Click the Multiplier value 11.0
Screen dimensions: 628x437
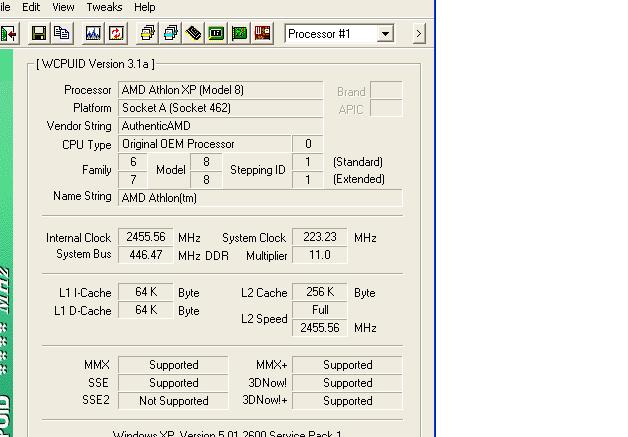[320, 255]
